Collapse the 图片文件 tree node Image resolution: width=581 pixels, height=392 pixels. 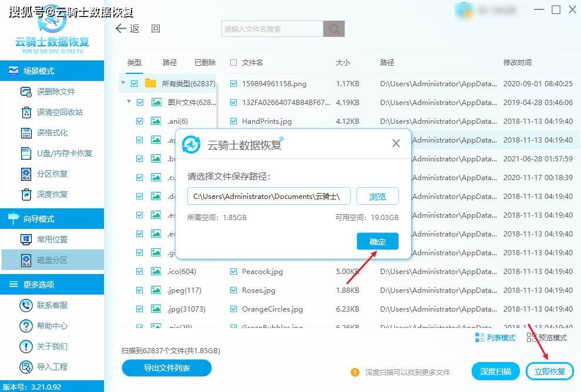[129, 102]
